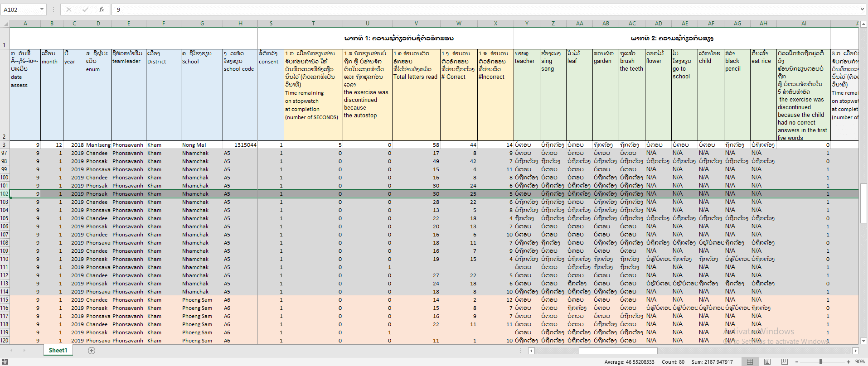Click the Cancel (X) formula bar icon
This screenshot has width=868, height=366.
[x=69, y=9]
